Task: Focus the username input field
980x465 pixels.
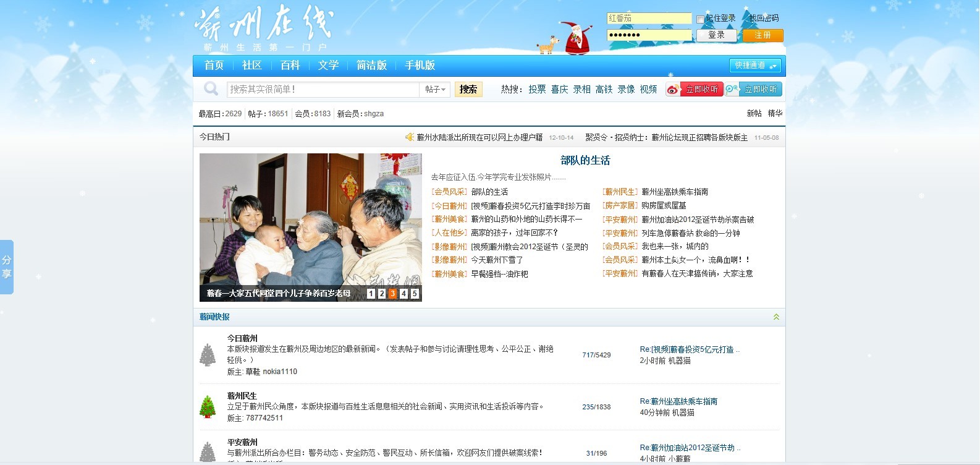Action: (649, 19)
